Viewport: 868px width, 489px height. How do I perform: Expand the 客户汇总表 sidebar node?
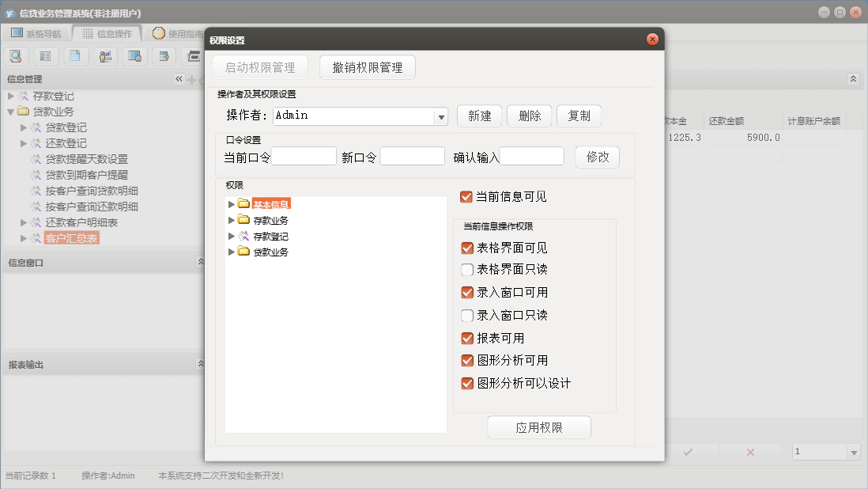[23, 238]
